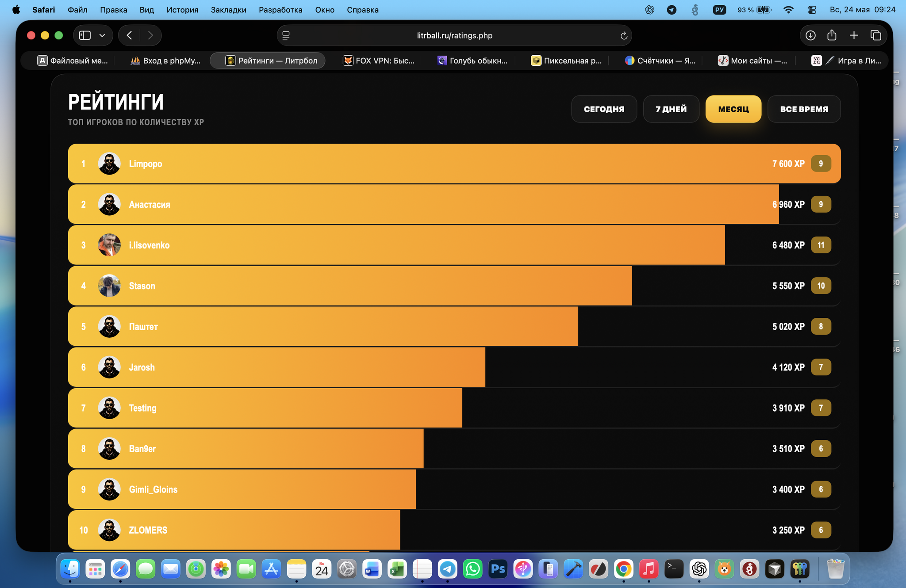Screen dimensions: 906x588
Task: Open the sidebar options dropdown chevron
Action: pos(102,35)
